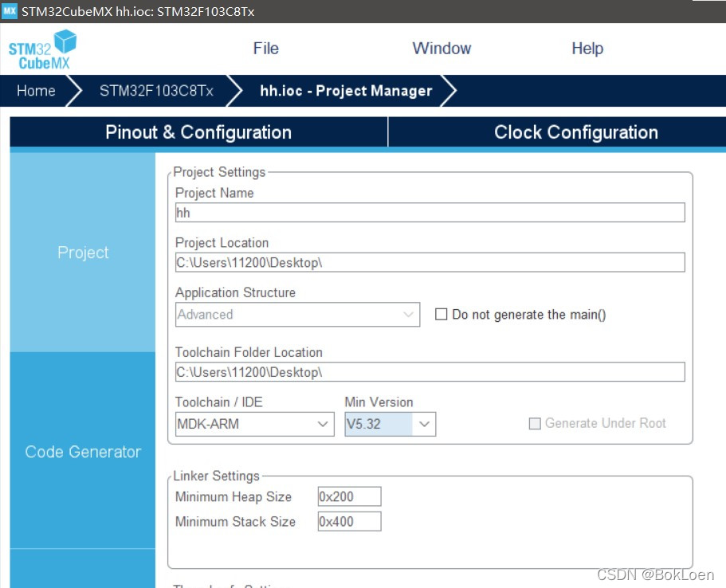Image resolution: width=726 pixels, height=588 pixels.
Task: Select STM32F103C8Tx breadcrumb
Action: 156,90
